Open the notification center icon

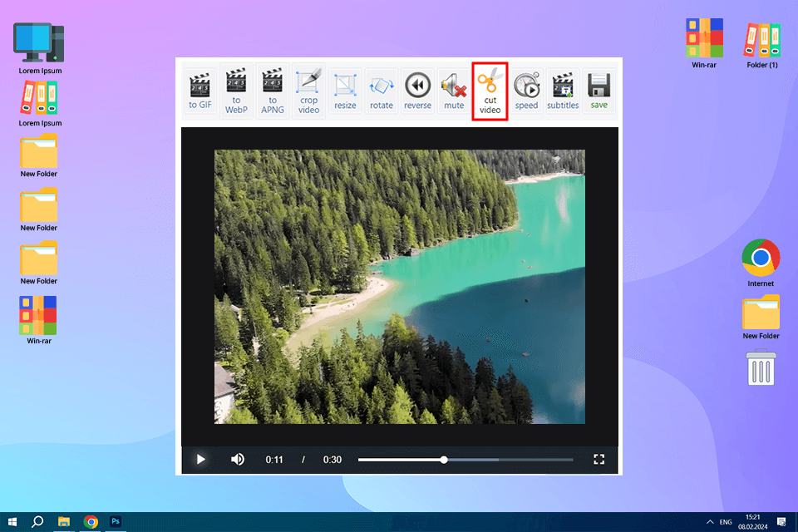[x=781, y=522]
